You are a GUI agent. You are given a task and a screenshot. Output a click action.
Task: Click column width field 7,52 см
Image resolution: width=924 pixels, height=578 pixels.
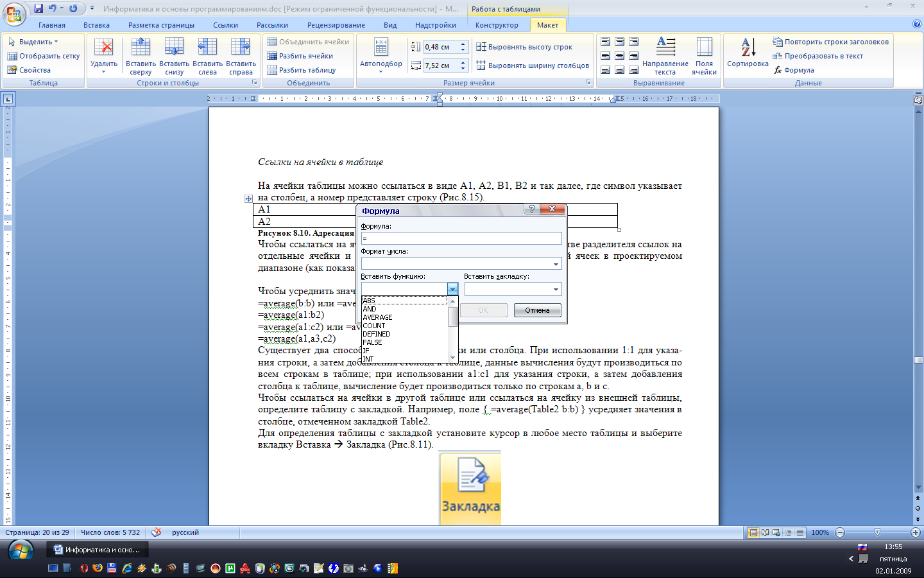point(440,66)
